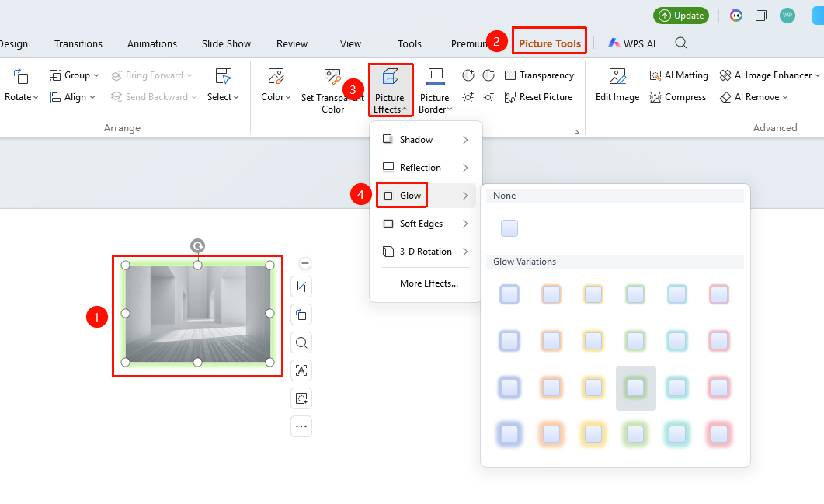Open the Picture Tools ribbon tab

(x=550, y=43)
